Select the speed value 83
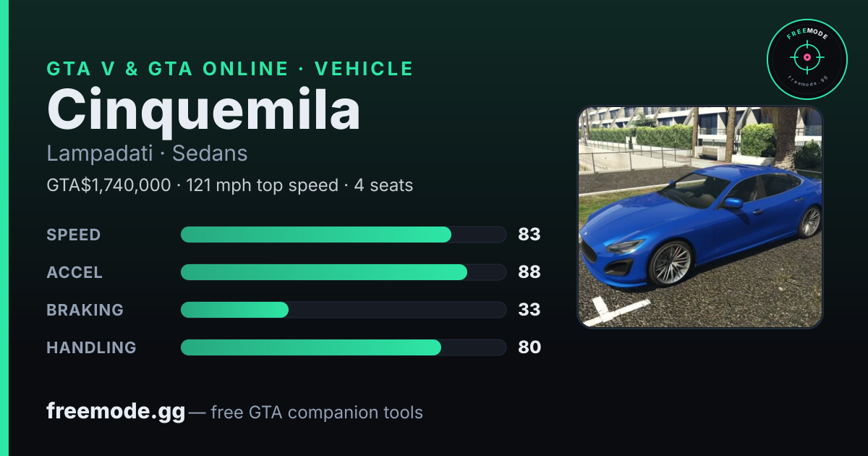The image size is (868, 456). (529, 235)
